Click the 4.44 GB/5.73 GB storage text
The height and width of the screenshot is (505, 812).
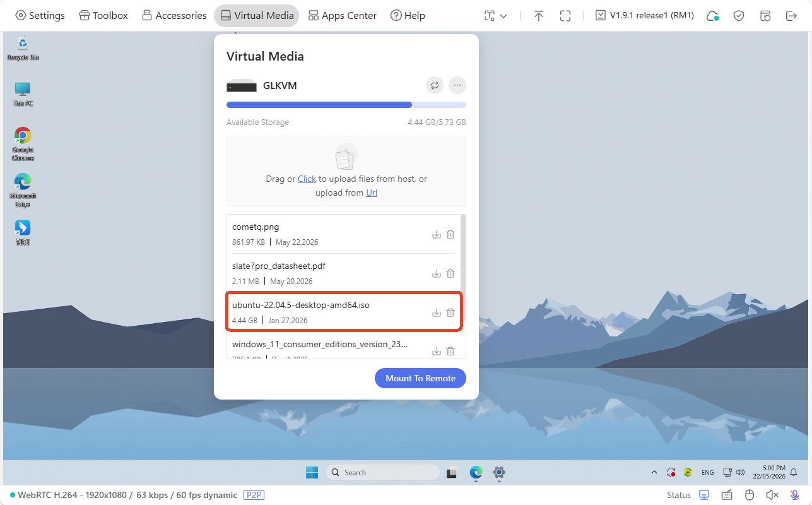(437, 122)
